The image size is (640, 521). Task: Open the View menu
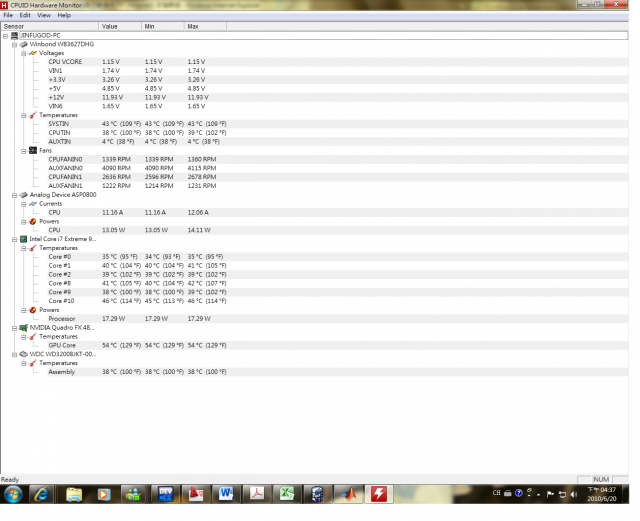44,15
